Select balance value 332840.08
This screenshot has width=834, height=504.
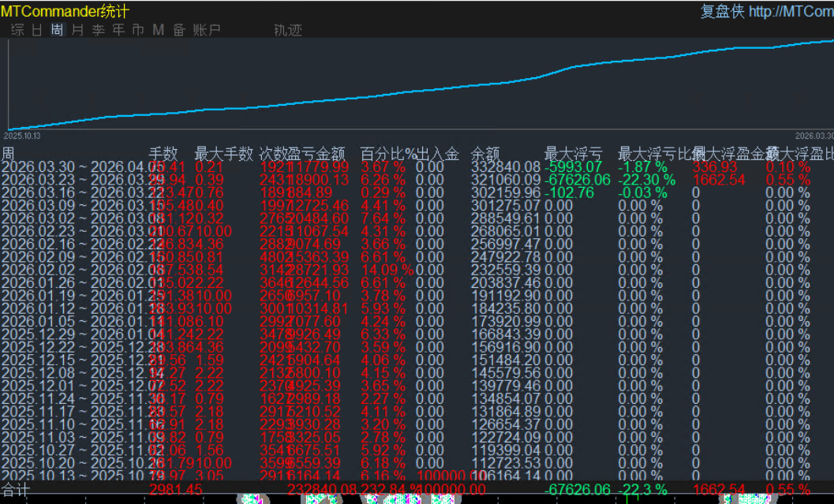[x=505, y=167]
